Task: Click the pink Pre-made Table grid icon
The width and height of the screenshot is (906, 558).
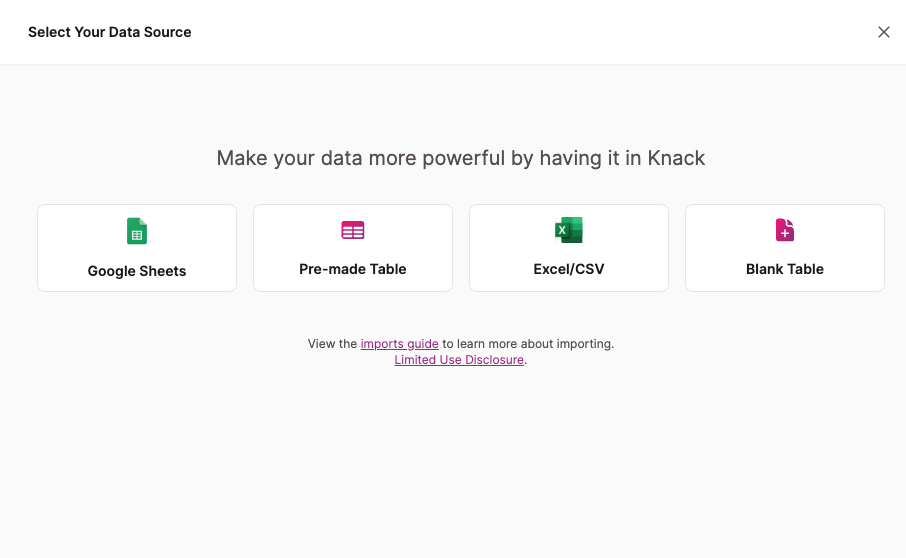Action: coord(353,230)
